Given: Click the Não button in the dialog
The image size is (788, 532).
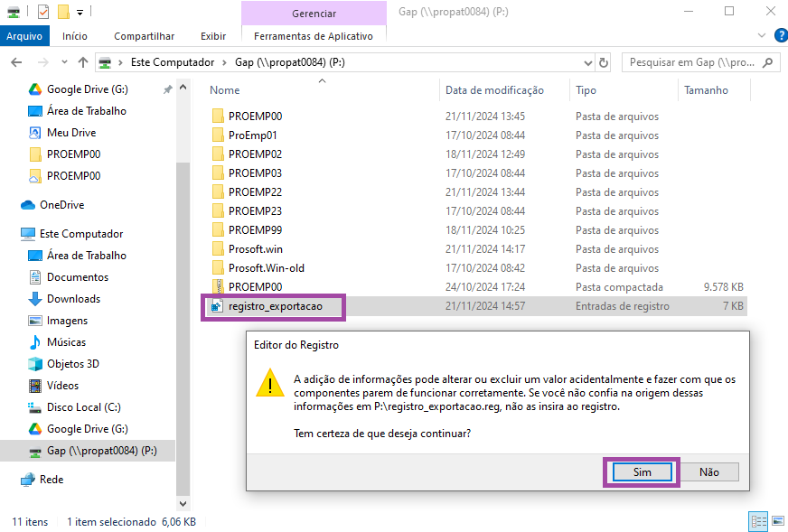Looking at the screenshot, I should (x=709, y=472).
